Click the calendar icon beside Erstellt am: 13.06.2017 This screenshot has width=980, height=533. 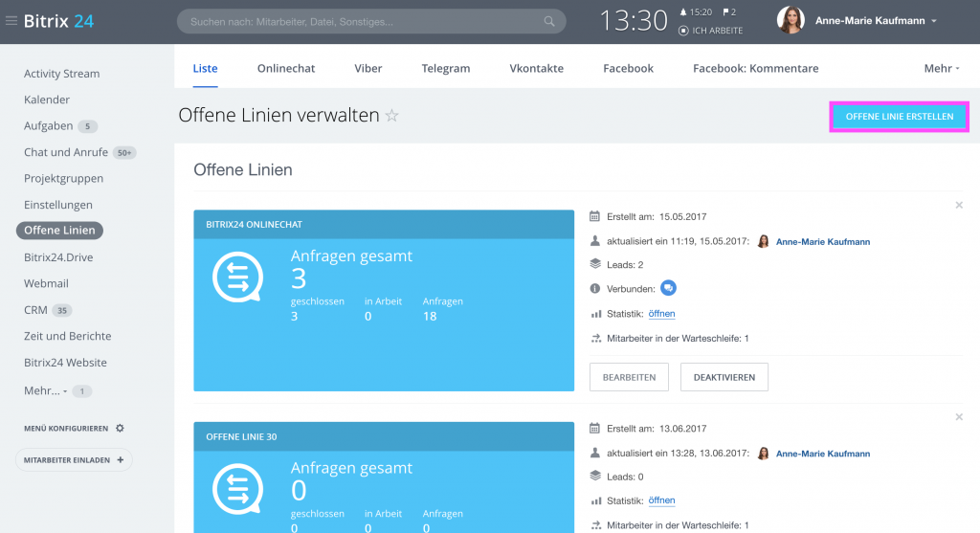(x=594, y=428)
